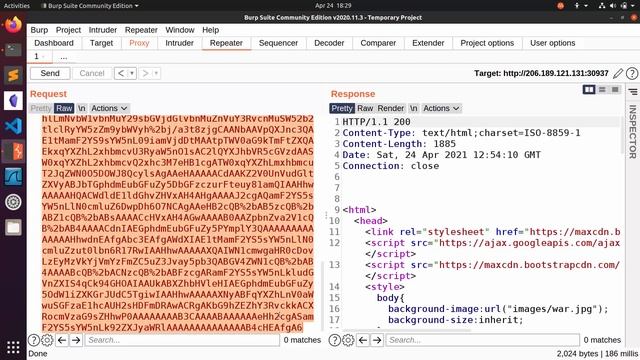Toggle the Inspector panel menu icon
The height and width of the screenshot is (360, 640).
click(633, 92)
